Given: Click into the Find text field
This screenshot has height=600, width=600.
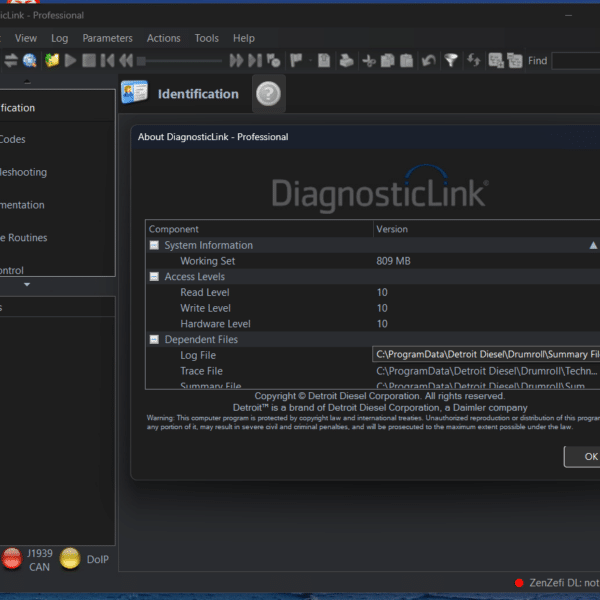Looking at the screenshot, I should [x=576, y=60].
